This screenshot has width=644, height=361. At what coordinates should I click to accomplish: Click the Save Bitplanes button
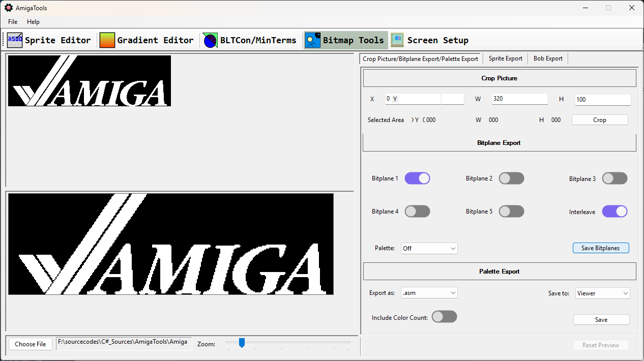pos(601,248)
